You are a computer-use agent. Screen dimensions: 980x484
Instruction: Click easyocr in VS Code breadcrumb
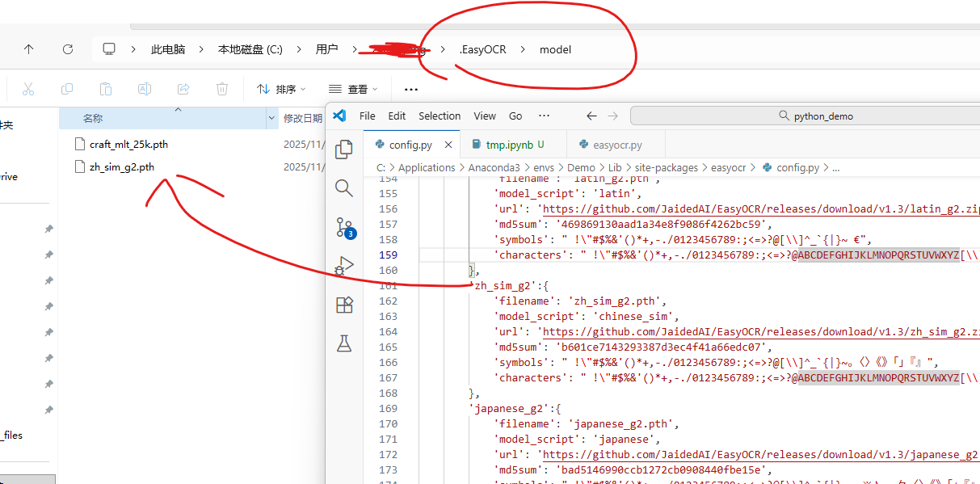click(729, 167)
